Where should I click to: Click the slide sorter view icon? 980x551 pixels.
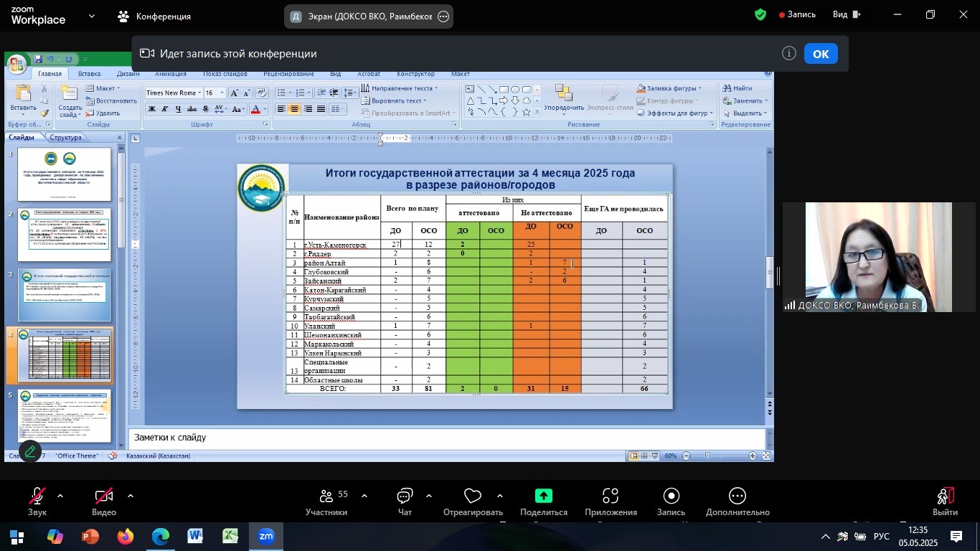click(644, 456)
